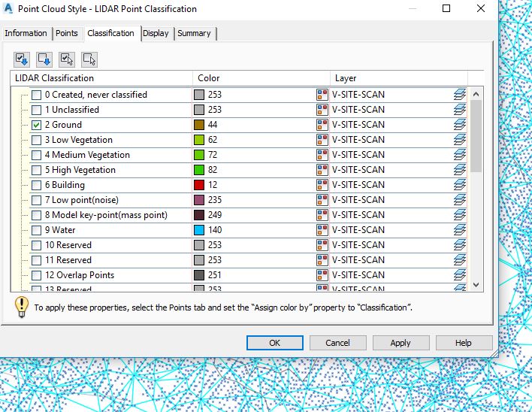The image size is (532, 412).
Task: Click the uncheck-all classifications toolbar icon
Action: pyautogui.click(x=44, y=59)
